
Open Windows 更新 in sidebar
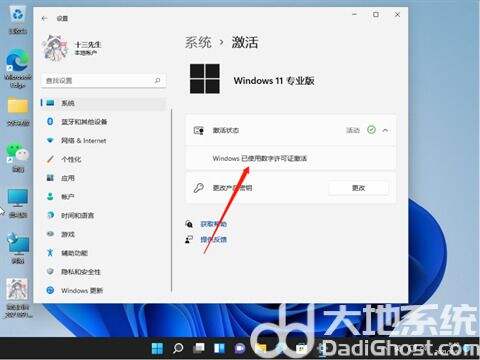tap(103, 290)
